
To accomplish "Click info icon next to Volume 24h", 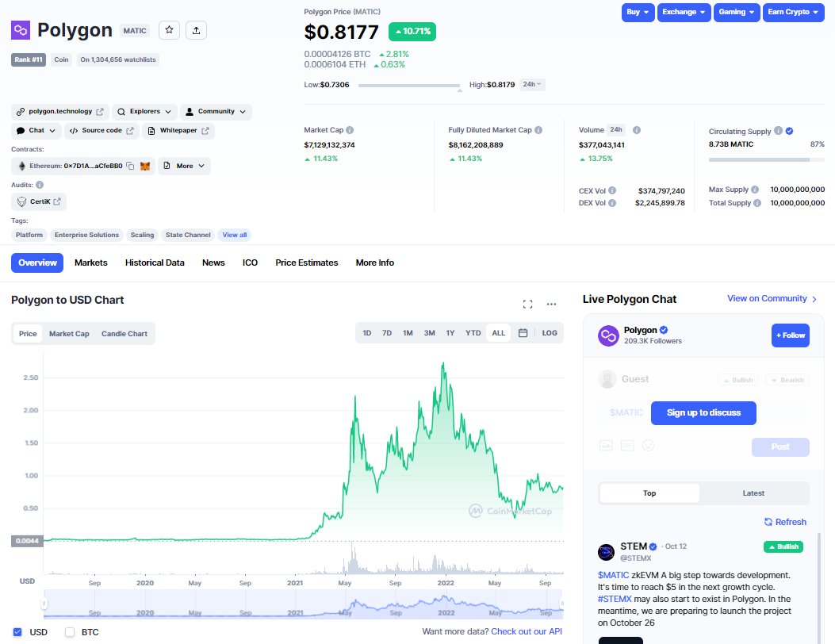I will point(637,130).
